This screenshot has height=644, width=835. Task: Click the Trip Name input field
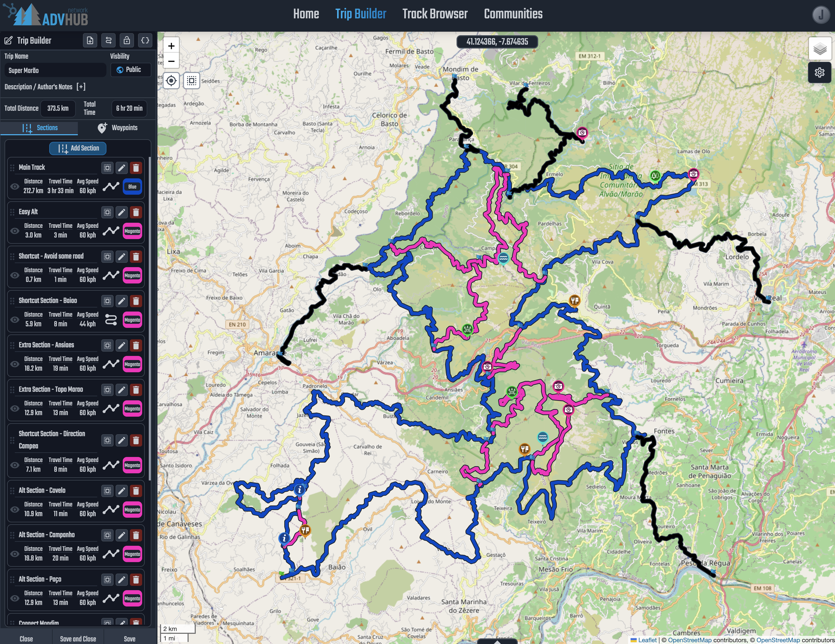[55, 70]
